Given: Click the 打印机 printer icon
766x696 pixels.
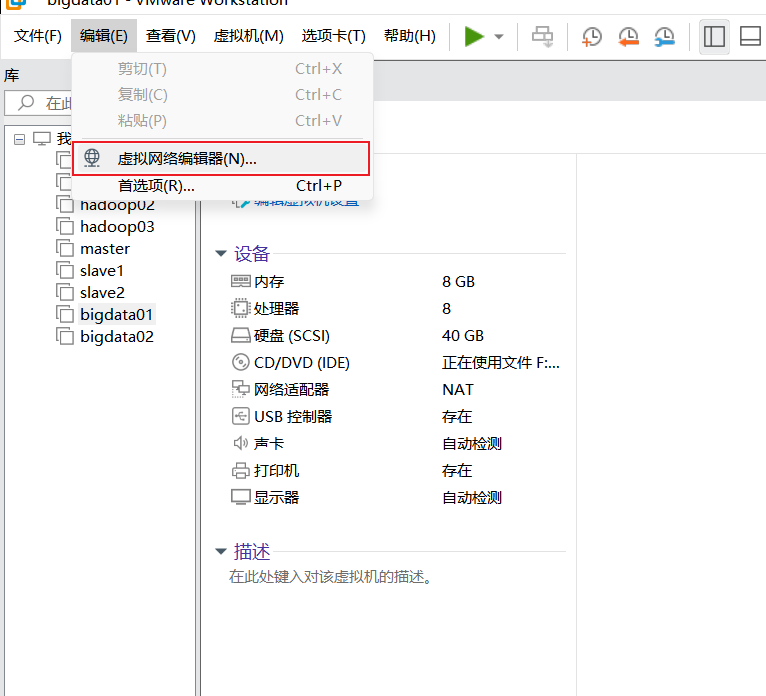Looking at the screenshot, I should point(240,470).
